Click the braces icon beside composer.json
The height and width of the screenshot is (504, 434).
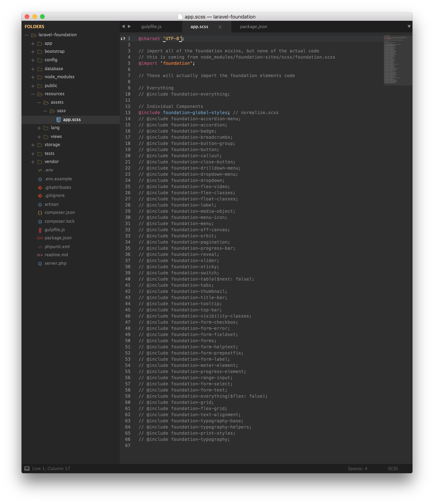pos(40,213)
